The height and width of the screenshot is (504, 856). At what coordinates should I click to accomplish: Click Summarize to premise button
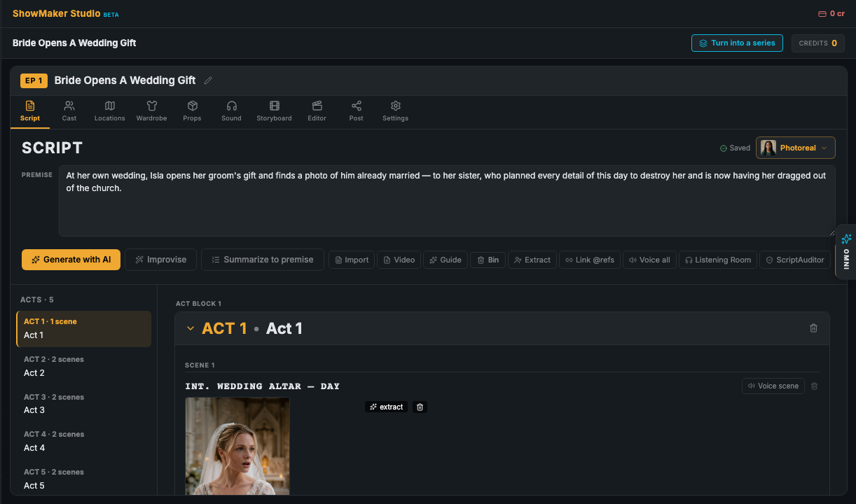(x=263, y=260)
